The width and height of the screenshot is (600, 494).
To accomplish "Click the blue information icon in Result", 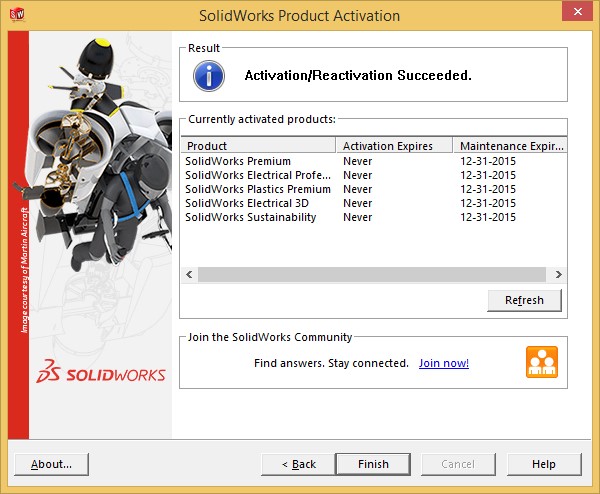I will point(209,76).
